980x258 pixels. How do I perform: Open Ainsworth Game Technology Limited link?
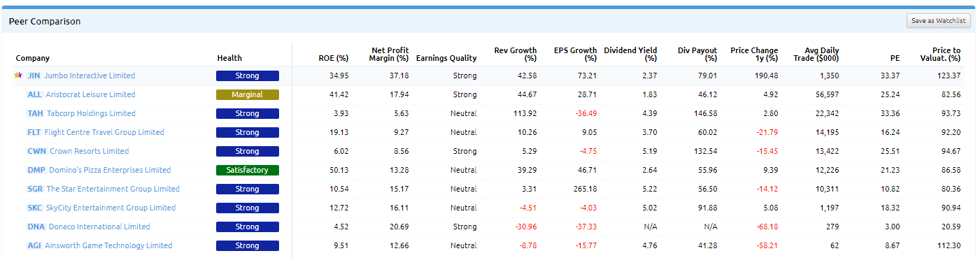tap(108, 245)
